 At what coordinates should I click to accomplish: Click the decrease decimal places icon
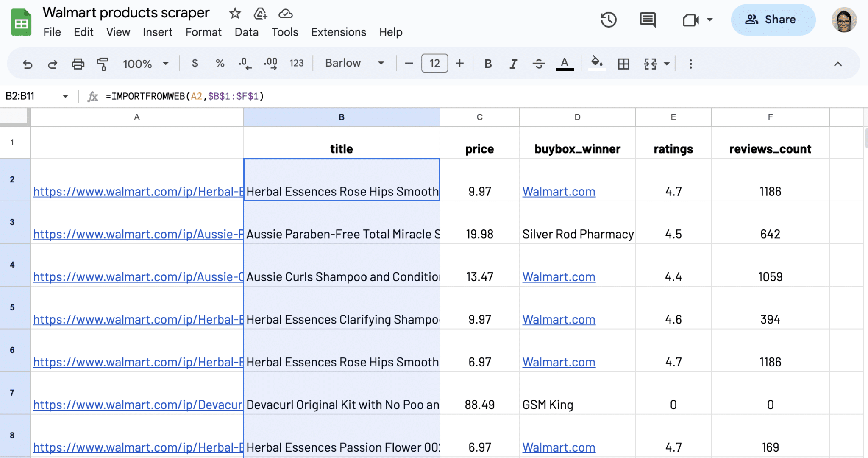tap(244, 64)
